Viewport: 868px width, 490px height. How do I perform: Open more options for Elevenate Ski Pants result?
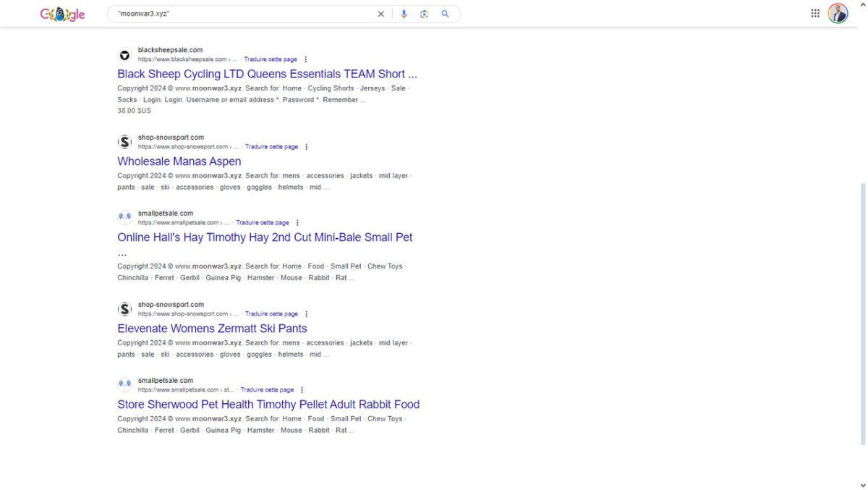(307, 314)
